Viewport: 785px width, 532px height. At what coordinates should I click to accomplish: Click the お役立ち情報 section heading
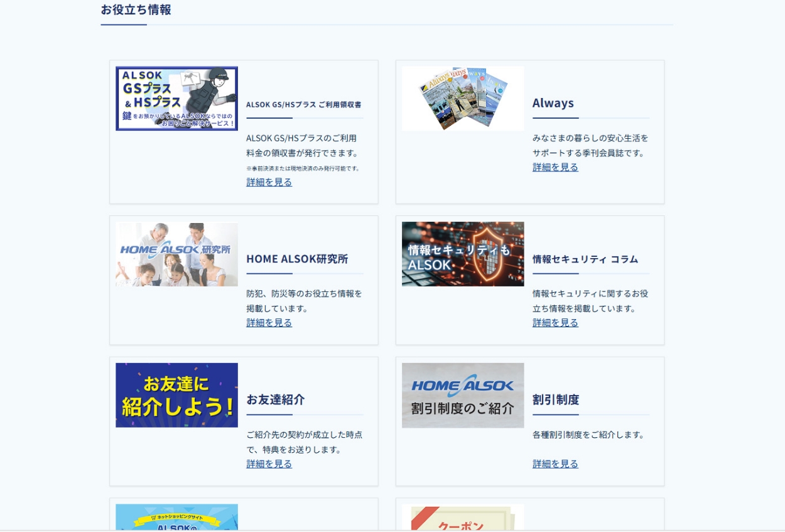pyautogui.click(x=136, y=10)
